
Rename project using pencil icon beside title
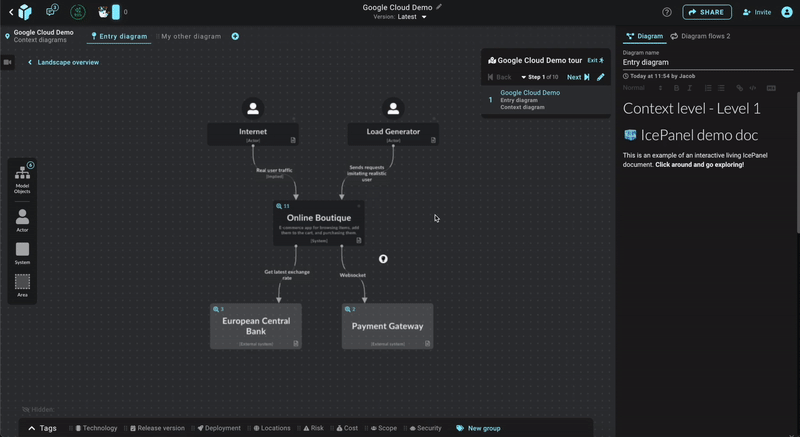click(439, 7)
